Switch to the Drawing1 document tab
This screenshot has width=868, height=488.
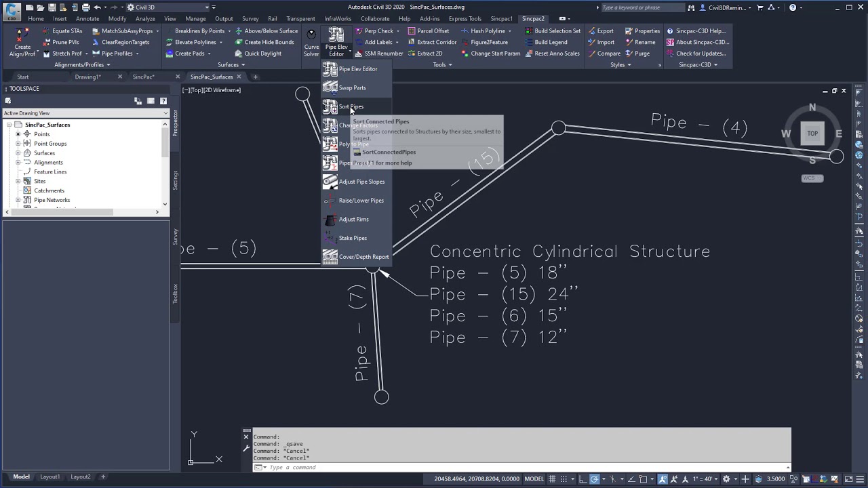point(87,77)
